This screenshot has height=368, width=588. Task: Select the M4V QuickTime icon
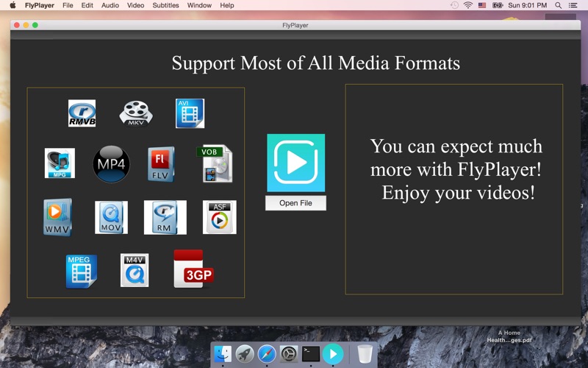tap(135, 270)
